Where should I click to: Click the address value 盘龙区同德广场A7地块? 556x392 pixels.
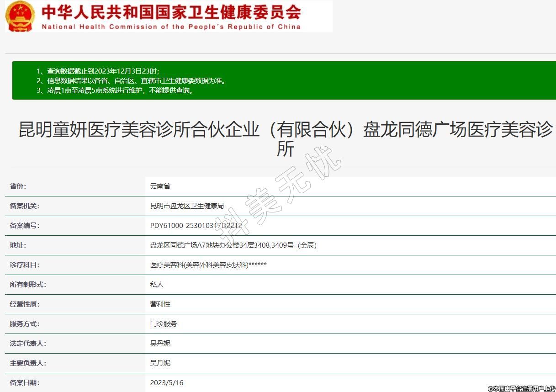pos(233,245)
